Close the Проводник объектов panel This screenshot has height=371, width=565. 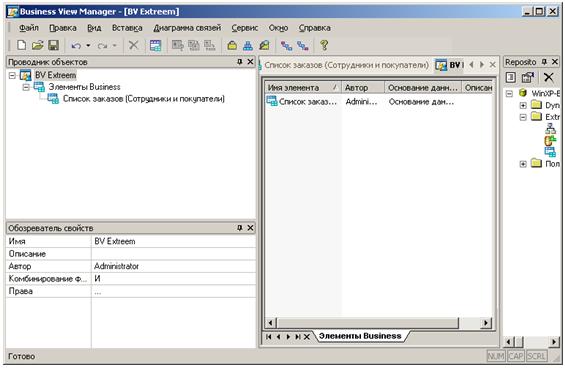[250, 62]
